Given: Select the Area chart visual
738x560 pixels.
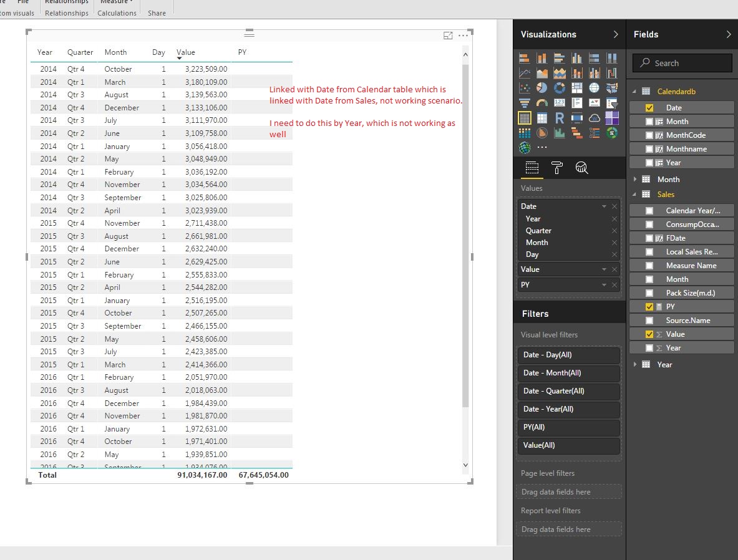Looking at the screenshot, I should (x=541, y=73).
